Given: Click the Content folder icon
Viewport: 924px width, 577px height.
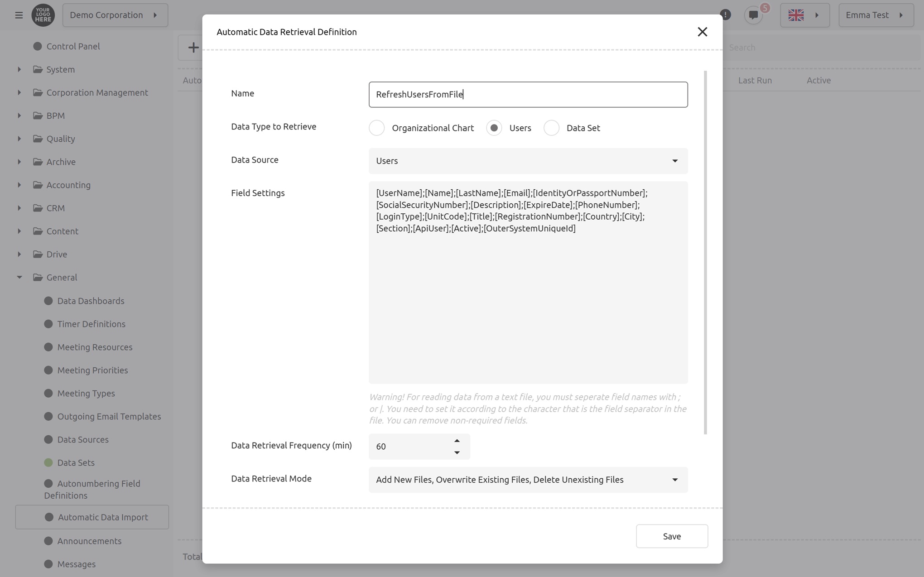Looking at the screenshot, I should coord(38,231).
